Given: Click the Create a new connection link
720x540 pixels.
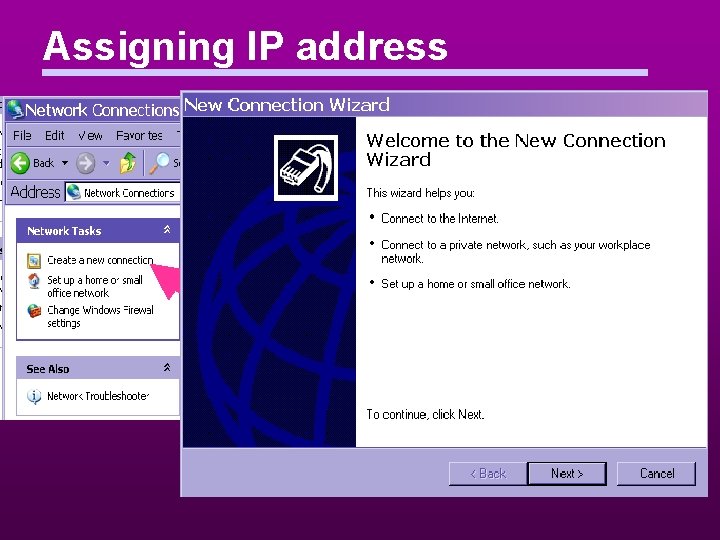Looking at the screenshot, I should pos(100,260).
